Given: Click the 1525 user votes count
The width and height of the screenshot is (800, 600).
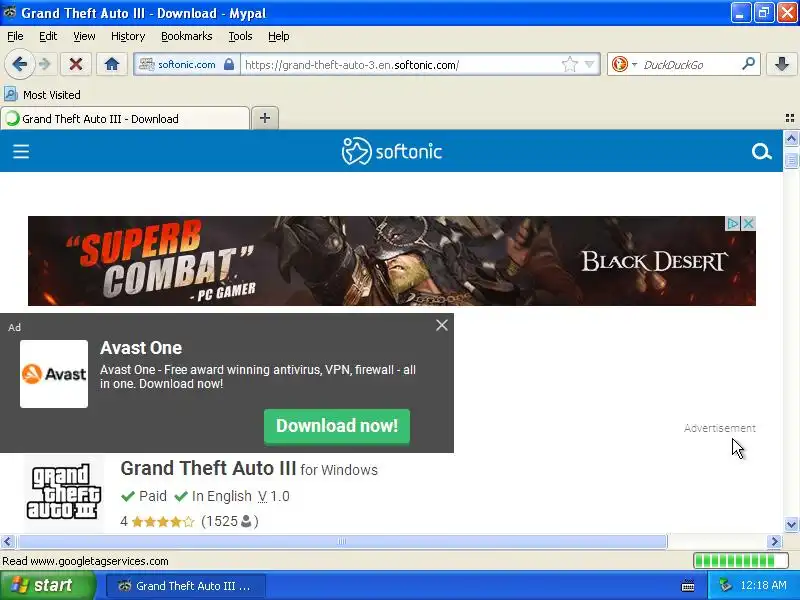Looking at the screenshot, I should point(230,521).
